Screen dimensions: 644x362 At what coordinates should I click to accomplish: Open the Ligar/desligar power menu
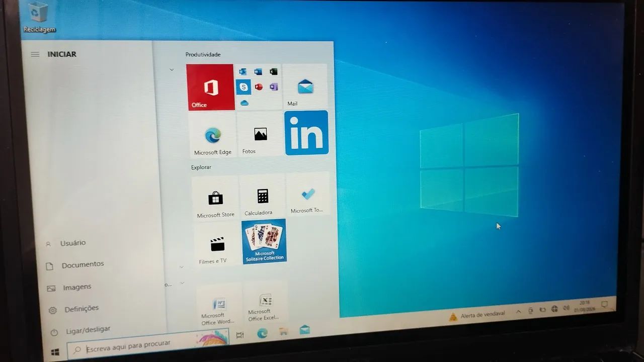tap(80, 331)
